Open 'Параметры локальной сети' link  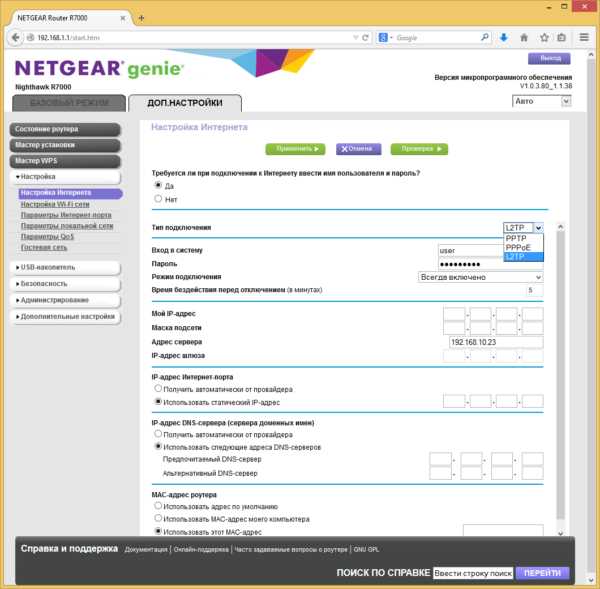click(67, 226)
